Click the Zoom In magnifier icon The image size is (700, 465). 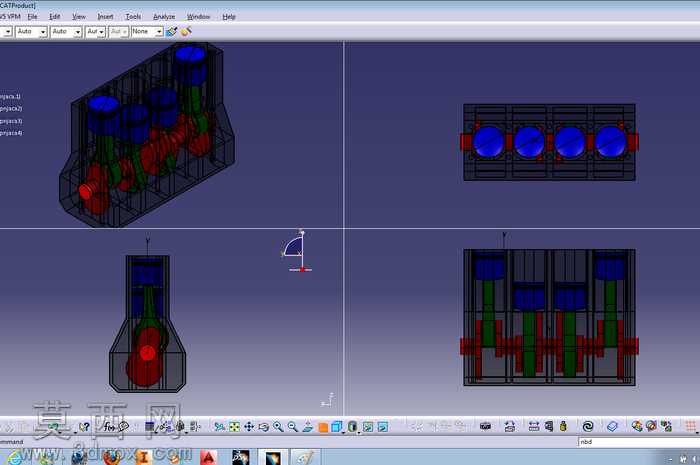278,427
